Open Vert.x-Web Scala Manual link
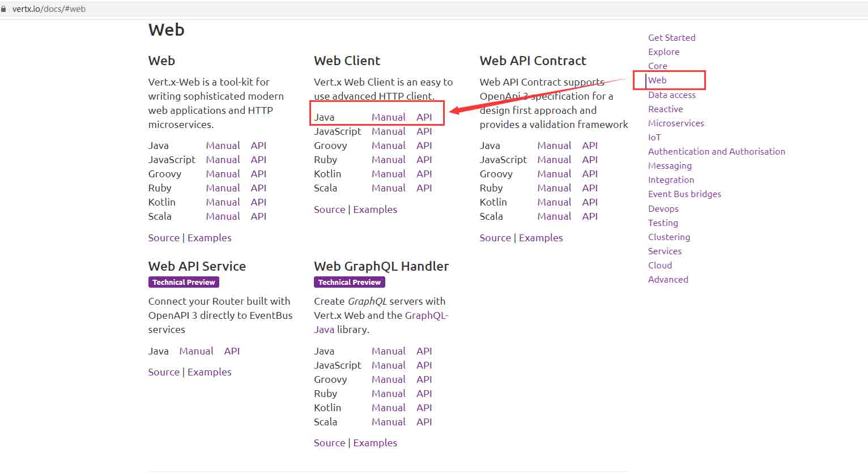 coord(223,216)
